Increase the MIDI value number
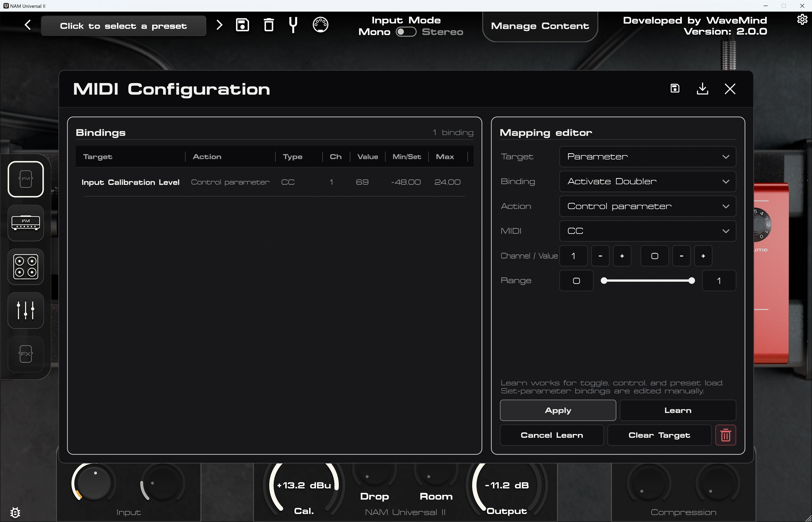The height and width of the screenshot is (522, 812). [x=703, y=256]
